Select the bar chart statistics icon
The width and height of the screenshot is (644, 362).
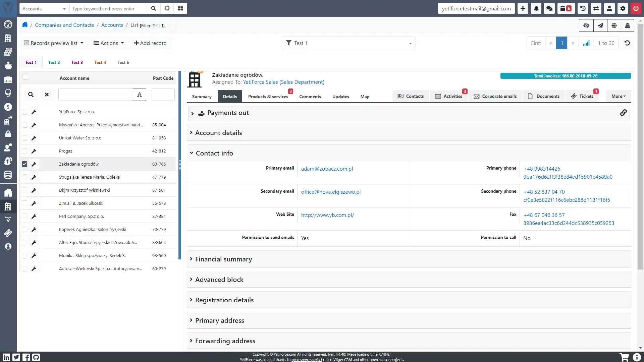click(587, 43)
